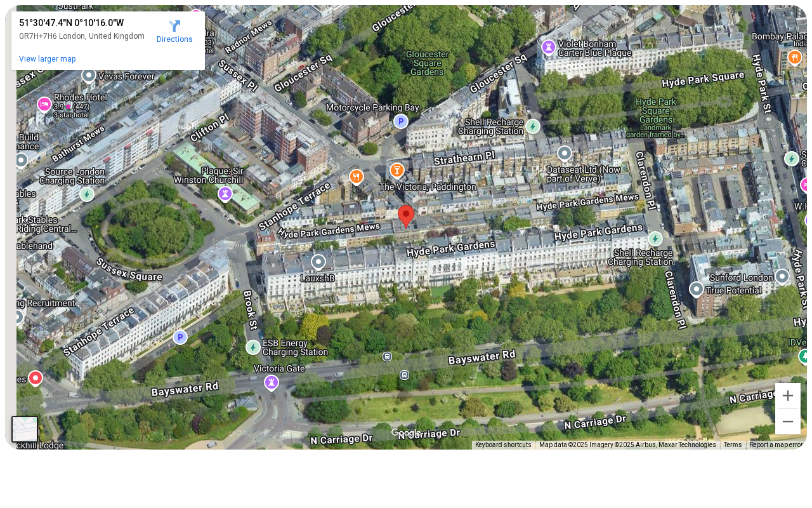812x508 pixels.
Task: Select the parking marker near Stanhope Terrace
Action: click(x=180, y=337)
